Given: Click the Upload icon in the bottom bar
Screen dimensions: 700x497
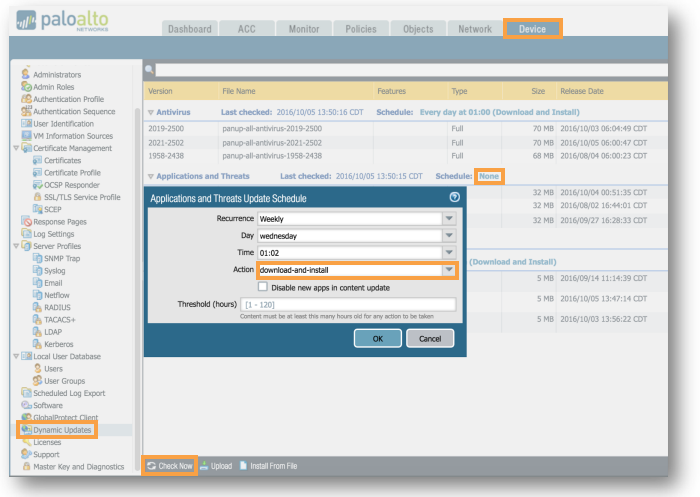Looking at the screenshot, I should (x=204, y=466).
